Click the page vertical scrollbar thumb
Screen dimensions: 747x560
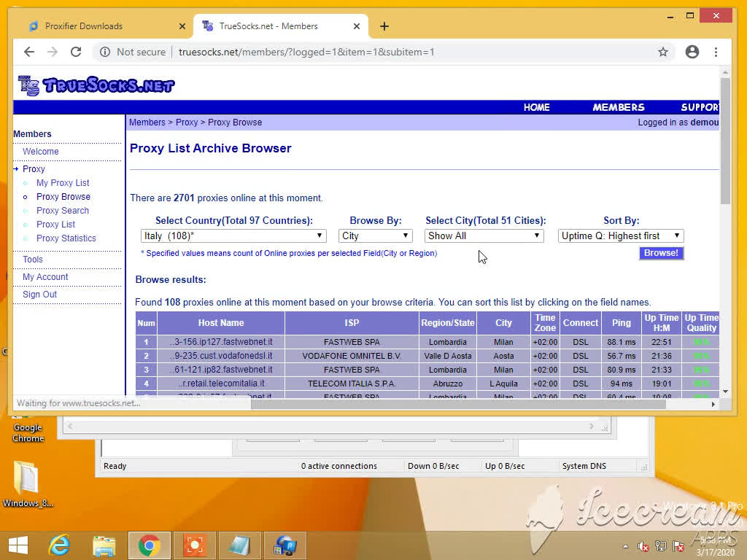(725, 141)
